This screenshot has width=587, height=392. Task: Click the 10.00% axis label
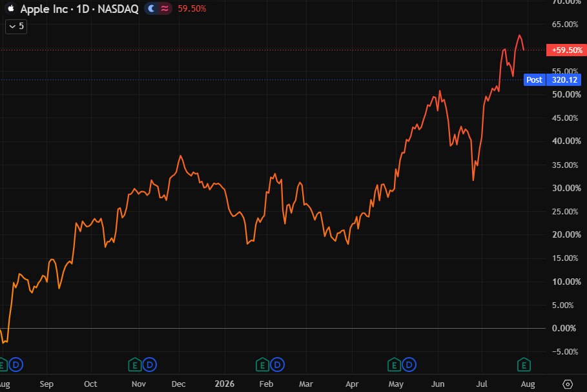(x=566, y=282)
